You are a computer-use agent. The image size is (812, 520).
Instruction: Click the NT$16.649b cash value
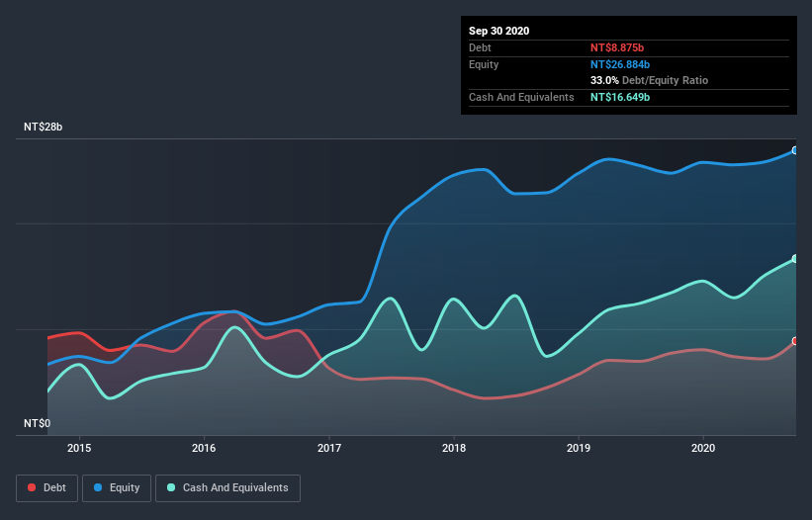(x=620, y=97)
